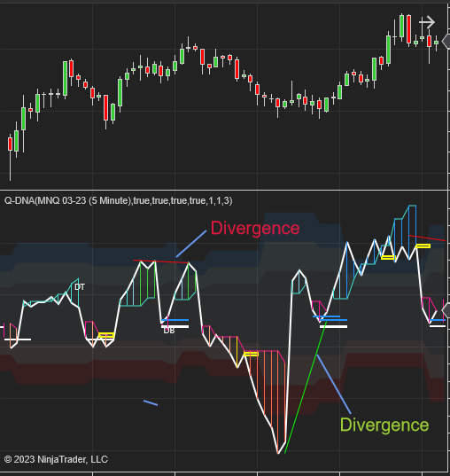Select the price marker diamond on right axis
The image size is (450, 476).
click(446, 42)
